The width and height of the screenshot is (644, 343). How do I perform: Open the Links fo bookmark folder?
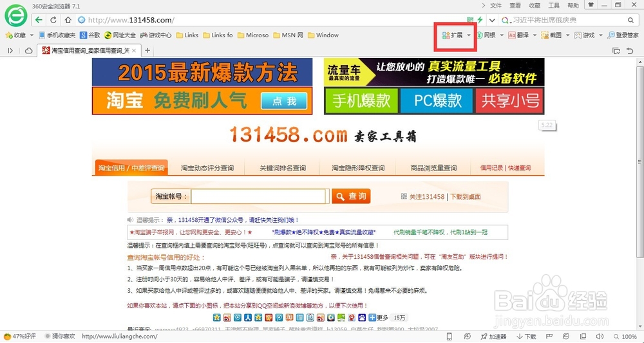pos(218,35)
